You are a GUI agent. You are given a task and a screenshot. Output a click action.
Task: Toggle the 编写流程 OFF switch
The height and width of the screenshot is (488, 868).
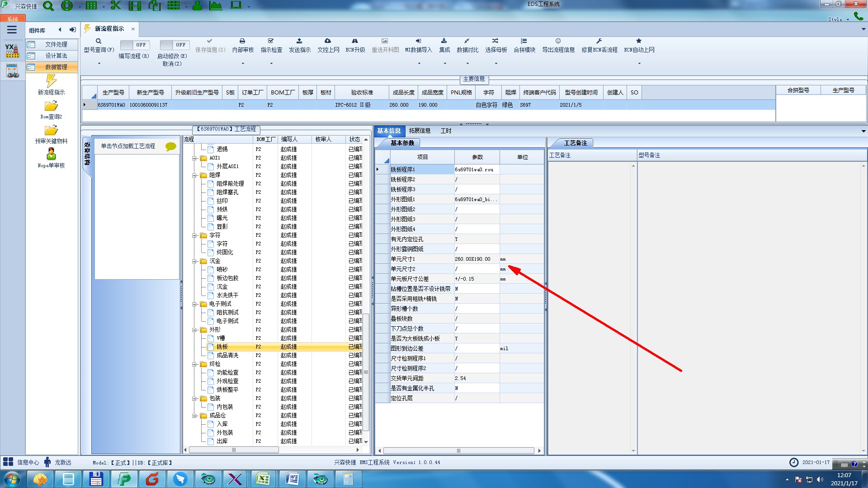(134, 45)
